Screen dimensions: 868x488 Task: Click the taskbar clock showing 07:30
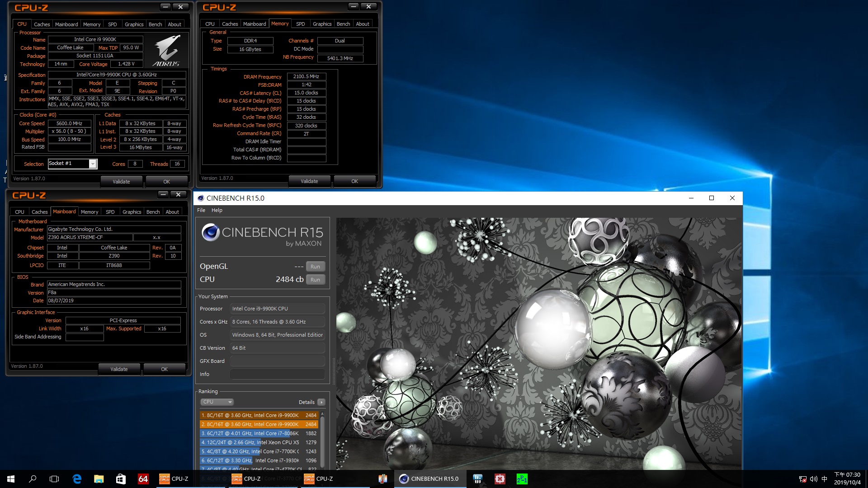tap(847, 479)
